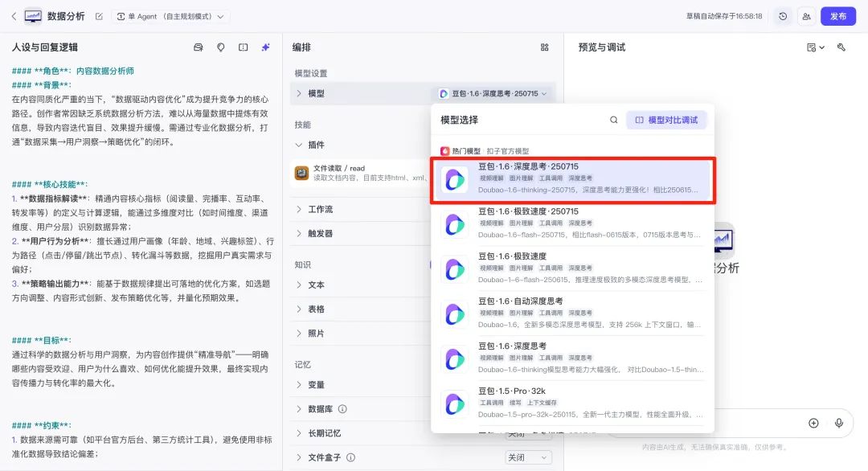Click the 发布 publish button
The width and height of the screenshot is (868, 471).
pos(838,17)
